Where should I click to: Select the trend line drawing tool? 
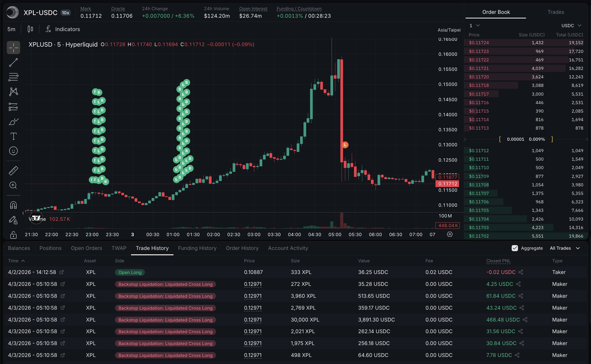(x=13, y=62)
